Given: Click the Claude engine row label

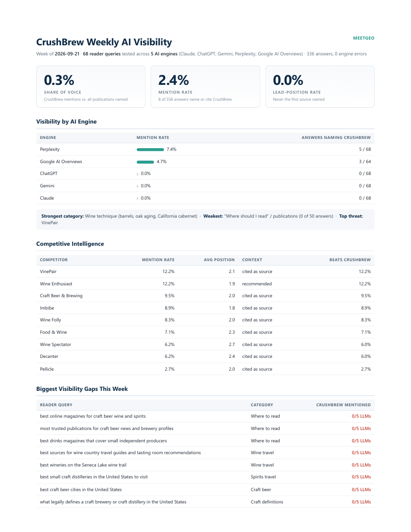Looking at the screenshot, I should 47,198.
